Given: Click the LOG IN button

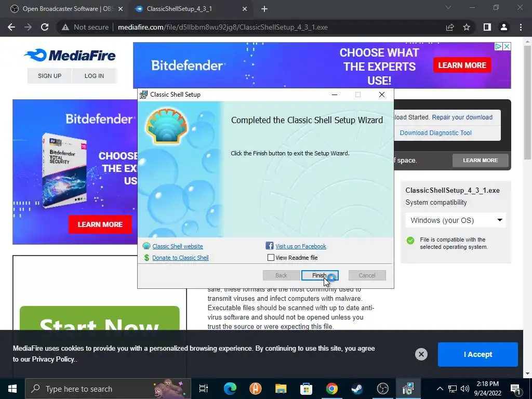Looking at the screenshot, I should (95, 76).
